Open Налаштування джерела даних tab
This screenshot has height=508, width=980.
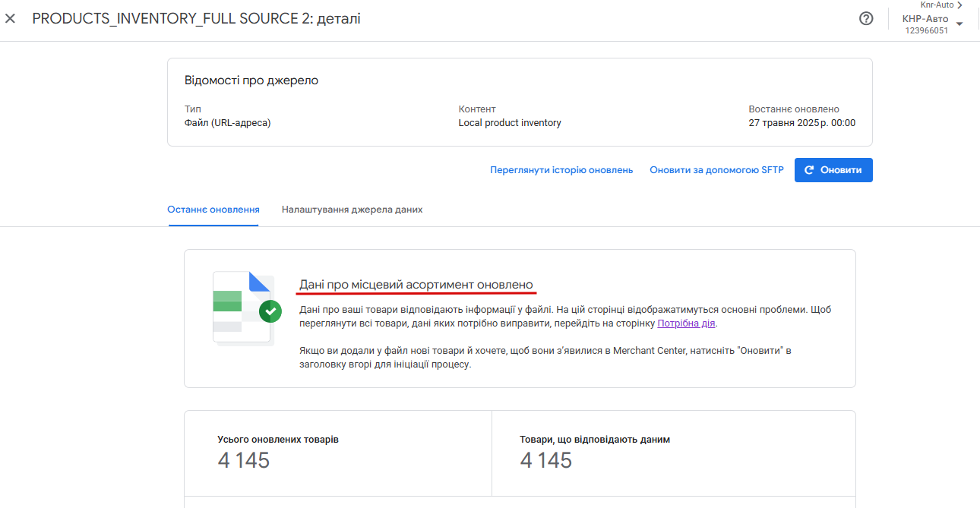click(352, 210)
